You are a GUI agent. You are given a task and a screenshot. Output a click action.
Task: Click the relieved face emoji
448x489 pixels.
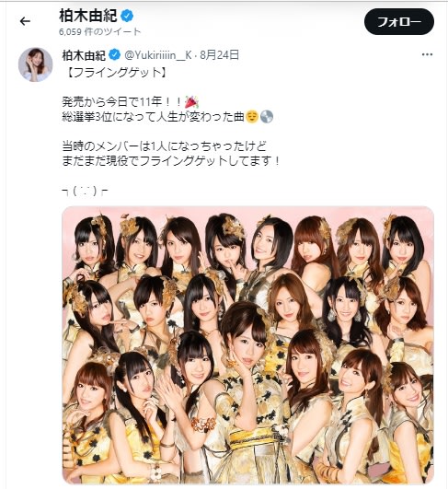point(252,117)
